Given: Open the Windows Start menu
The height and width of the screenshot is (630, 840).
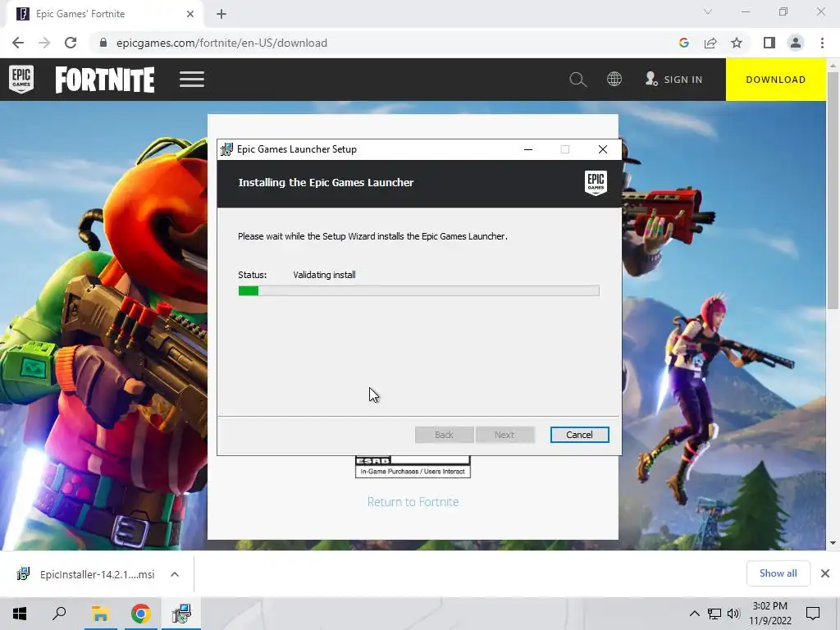Looking at the screenshot, I should pos(20,614).
